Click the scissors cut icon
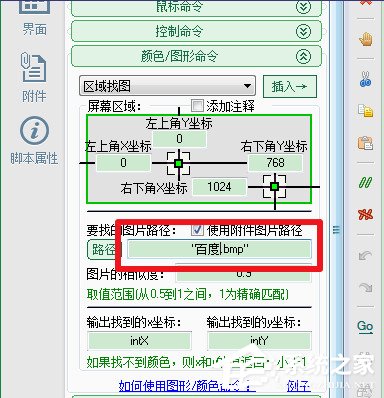 coord(365,79)
